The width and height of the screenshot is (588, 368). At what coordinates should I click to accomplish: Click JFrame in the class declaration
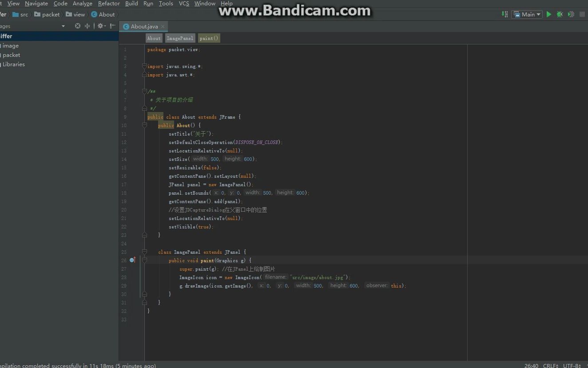pos(227,117)
